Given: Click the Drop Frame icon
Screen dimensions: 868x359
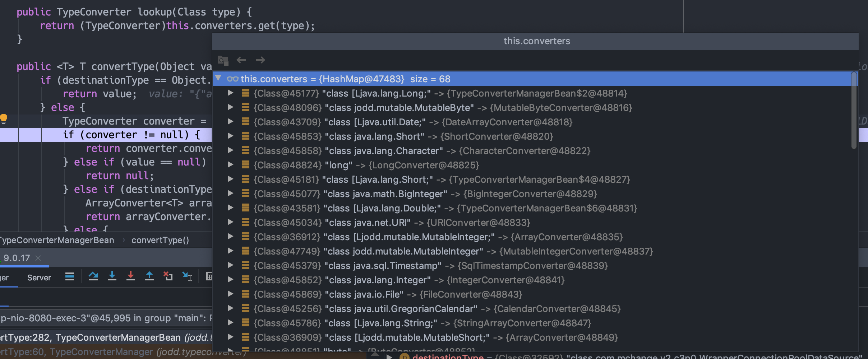Looking at the screenshot, I should pos(168,276).
